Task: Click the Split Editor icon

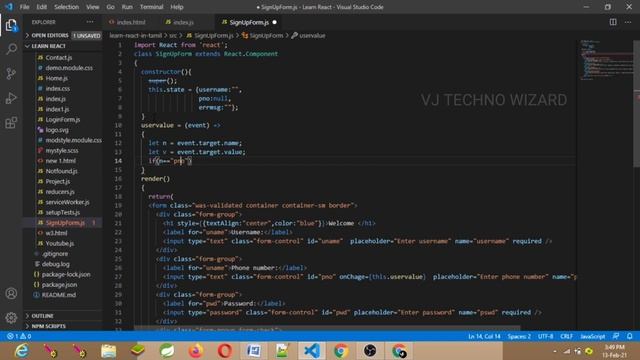Action: click(613, 22)
